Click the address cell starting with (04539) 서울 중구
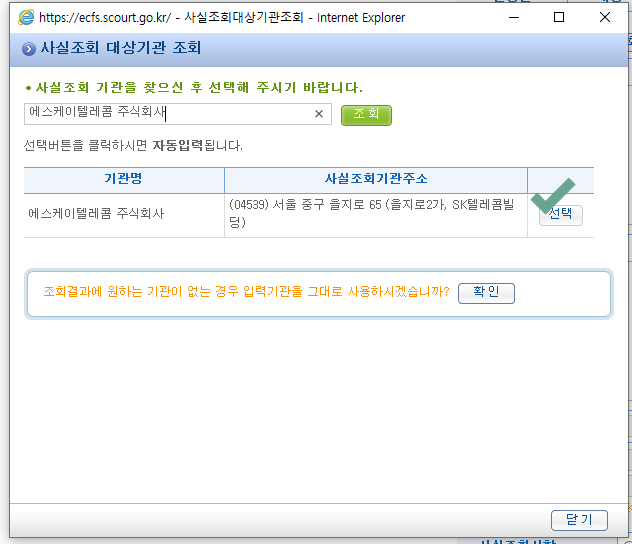The image size is (632, 544). pyautogui.click(x=376, y=215)
